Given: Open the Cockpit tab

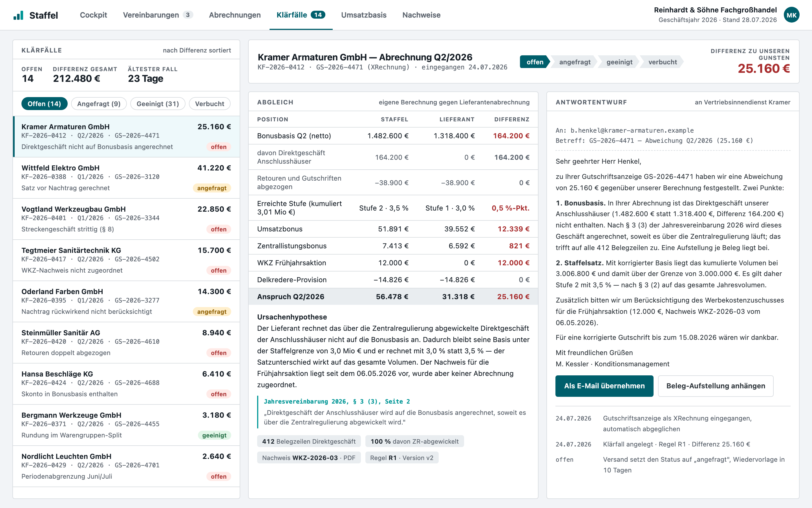Looking at the screenshot, I should click(93, 15).
